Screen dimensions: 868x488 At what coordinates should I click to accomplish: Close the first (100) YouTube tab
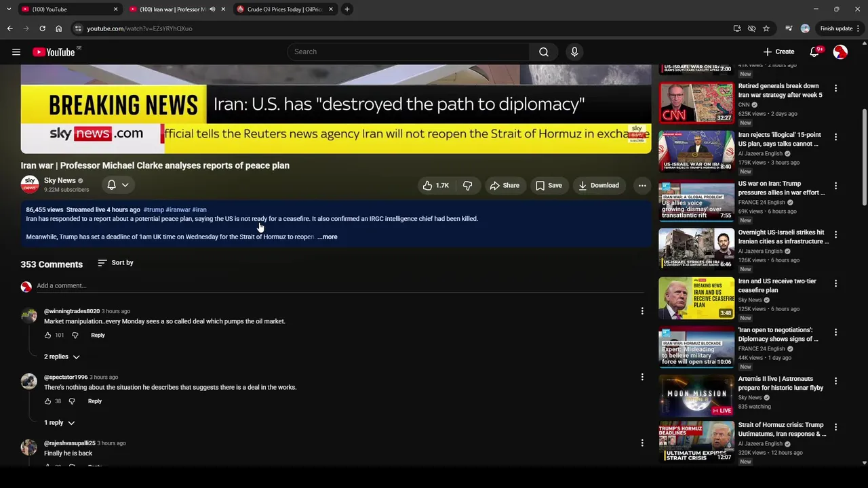click(115, 9)
